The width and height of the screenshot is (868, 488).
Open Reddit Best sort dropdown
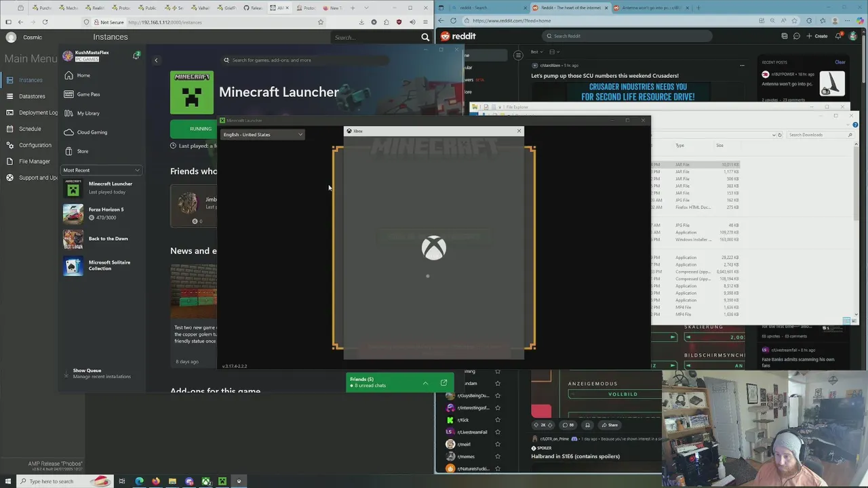pyautogui.click(x=536, y=52)
